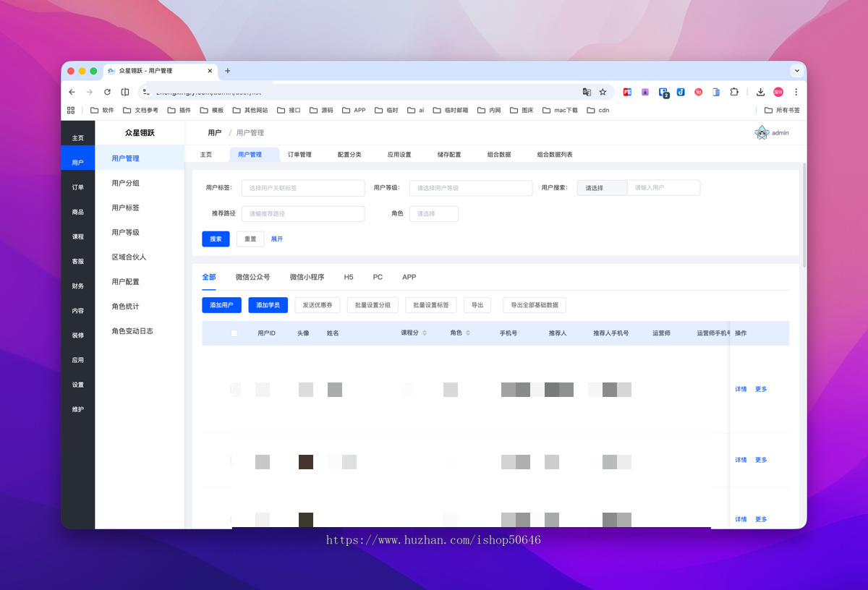Switch to the PC user tab
Viewport: 868px width, 590px height.
(378, 277)
